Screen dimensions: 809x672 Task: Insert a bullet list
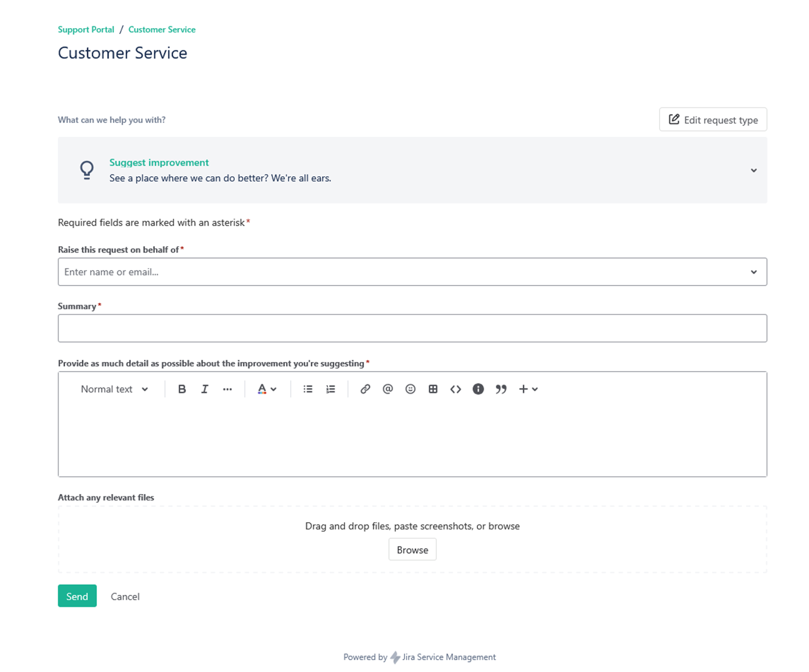coord(308,389)
